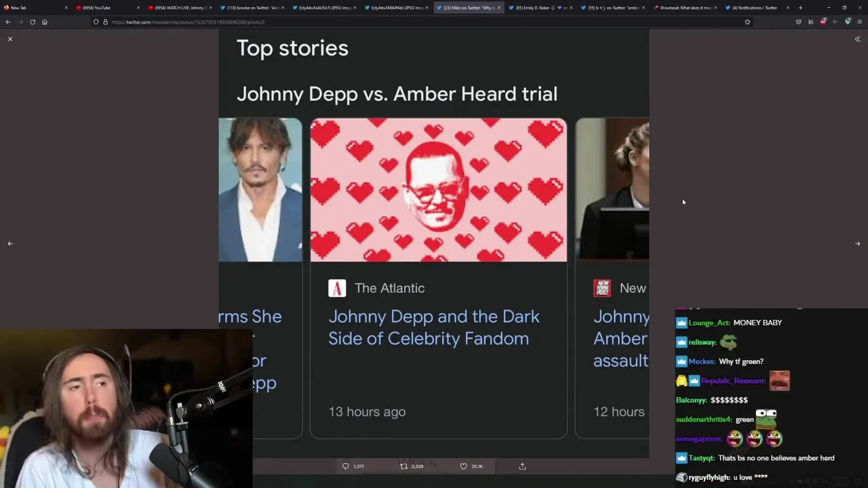Click the retweet icon under the photo
868x488 pixels.
pos(403,466)
